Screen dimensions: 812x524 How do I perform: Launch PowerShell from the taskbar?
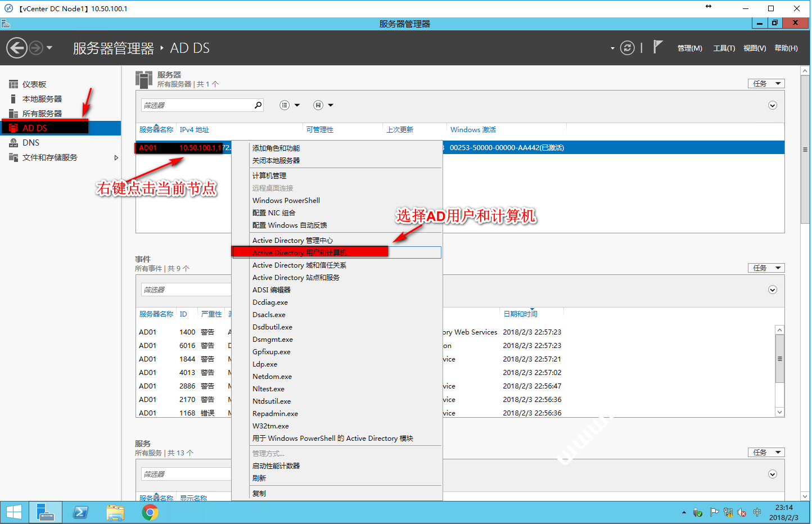(80, 512)
